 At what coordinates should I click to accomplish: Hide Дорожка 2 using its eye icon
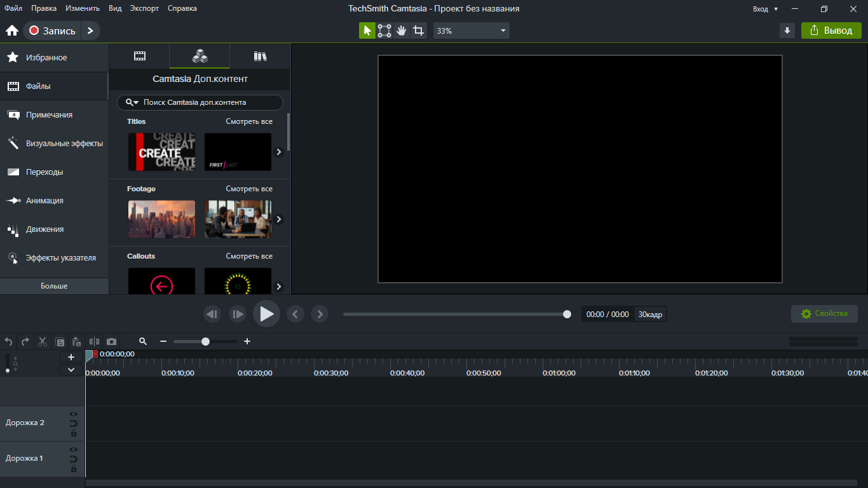coord(74,414)
